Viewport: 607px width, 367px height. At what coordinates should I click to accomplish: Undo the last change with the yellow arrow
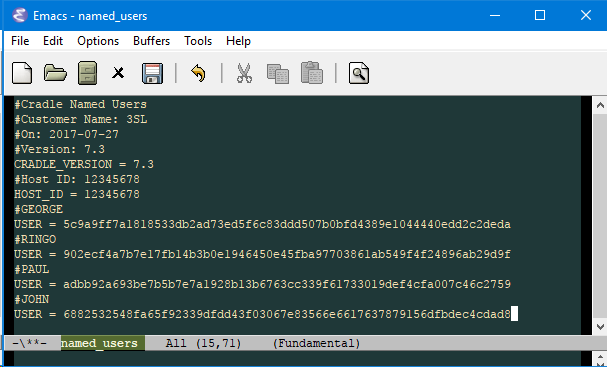[199, 73]
